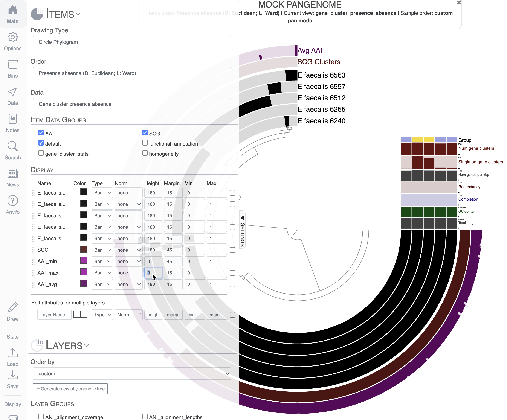Switch to the Data tab
This screenshot has height=420, width=507.
point(12,96)
